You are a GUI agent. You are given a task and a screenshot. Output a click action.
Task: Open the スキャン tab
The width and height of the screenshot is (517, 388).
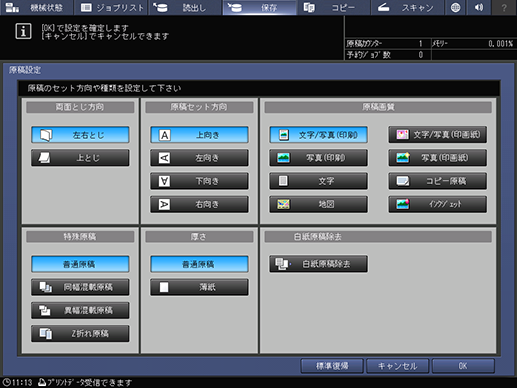(407, 7)
